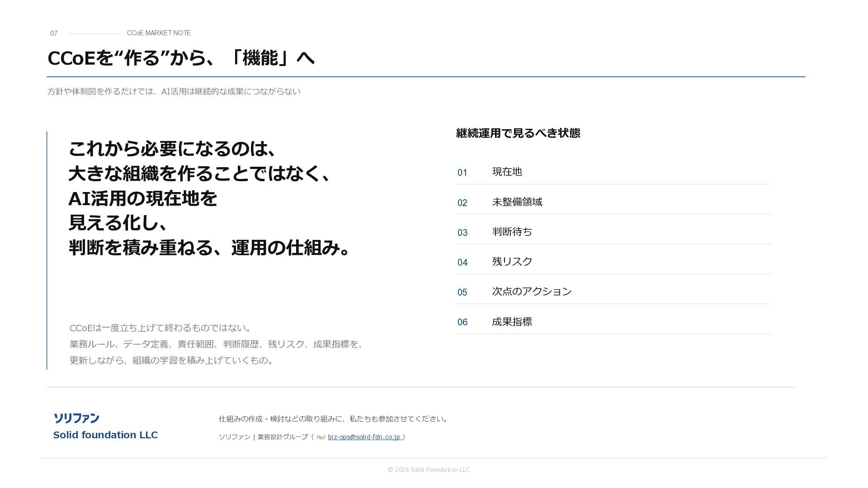The width and height of the screenshot is (868, 488).
Task: Click the sentence CCoEは一度立ち上げて終わるものではない。
Action: [160, 328]
